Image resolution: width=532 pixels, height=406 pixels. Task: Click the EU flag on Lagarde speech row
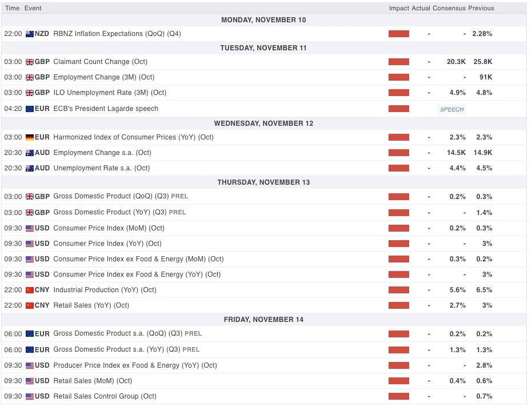[30, 109]
